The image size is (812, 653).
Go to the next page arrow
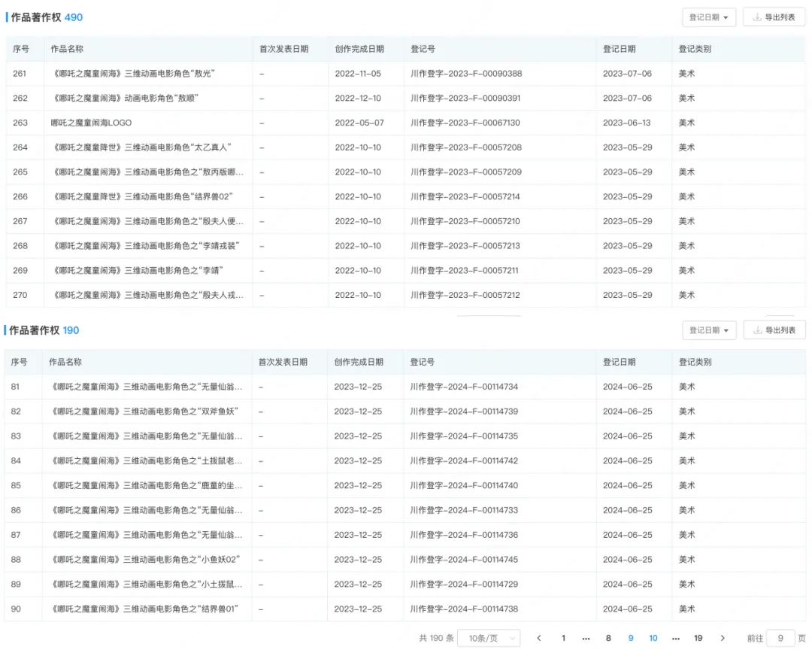tap(723, 638)
